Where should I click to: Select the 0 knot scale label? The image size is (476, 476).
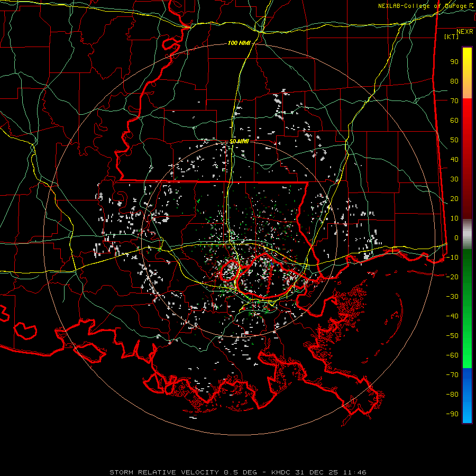(x=456, y=237)
